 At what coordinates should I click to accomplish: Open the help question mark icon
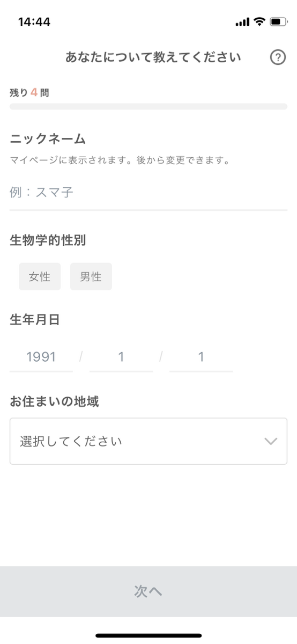click(278, 57)
